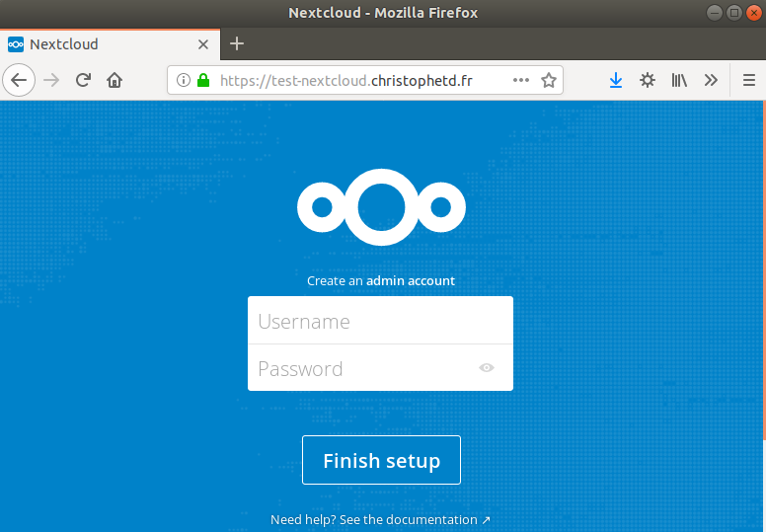Open page actions three-dot menu
This screenshot has width=766, height=532.
tap(521, 80)
